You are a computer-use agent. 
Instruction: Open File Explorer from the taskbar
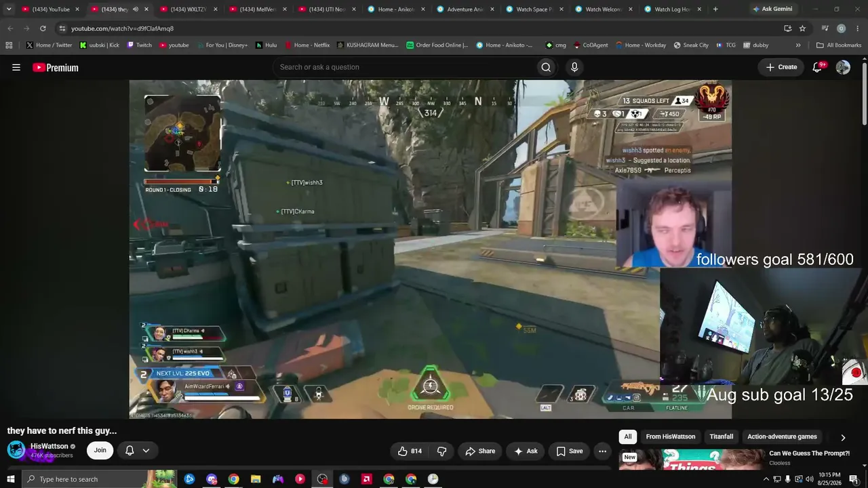256,479
